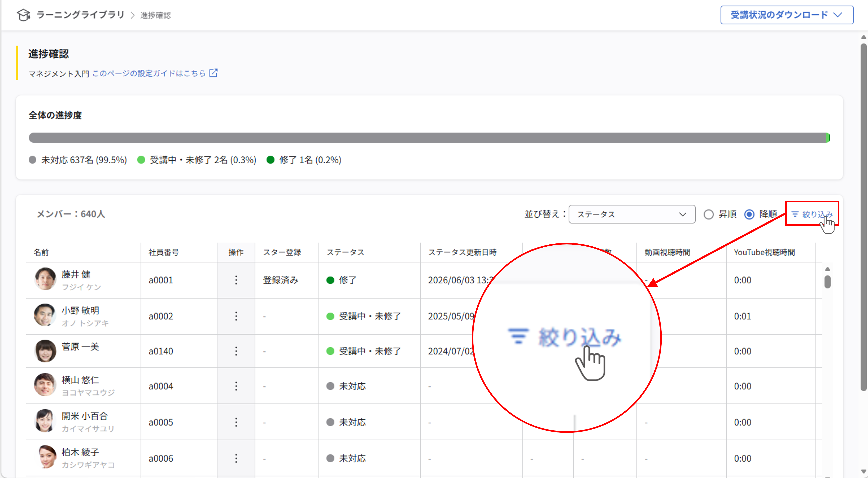The image size is (868, 478).
Task: Open action menu for 菅原 一美
Action: click(x=236, y=351)
